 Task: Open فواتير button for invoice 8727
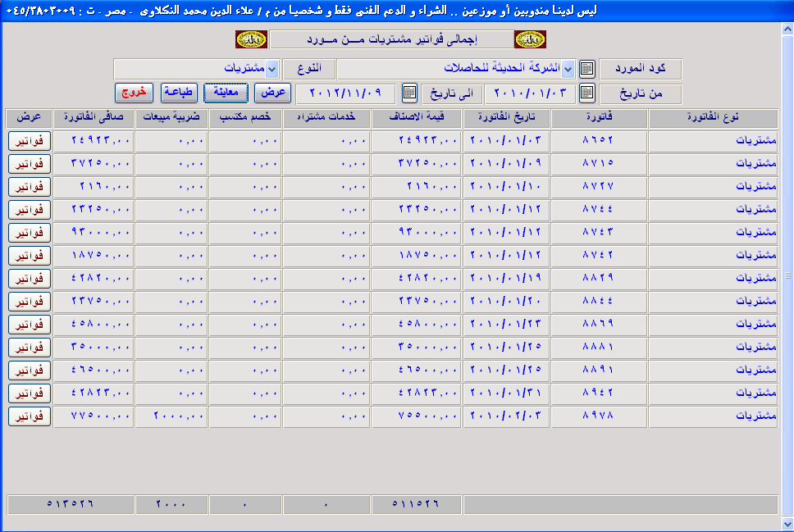tap(30, 187)
